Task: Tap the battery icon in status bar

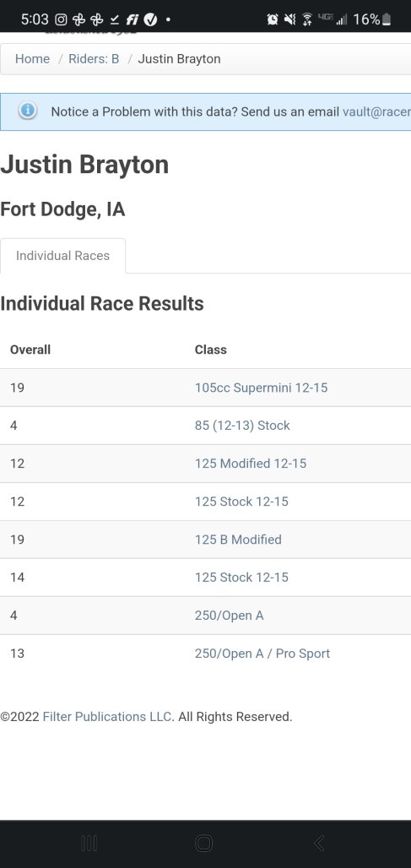Action: (x=387, y=20)
